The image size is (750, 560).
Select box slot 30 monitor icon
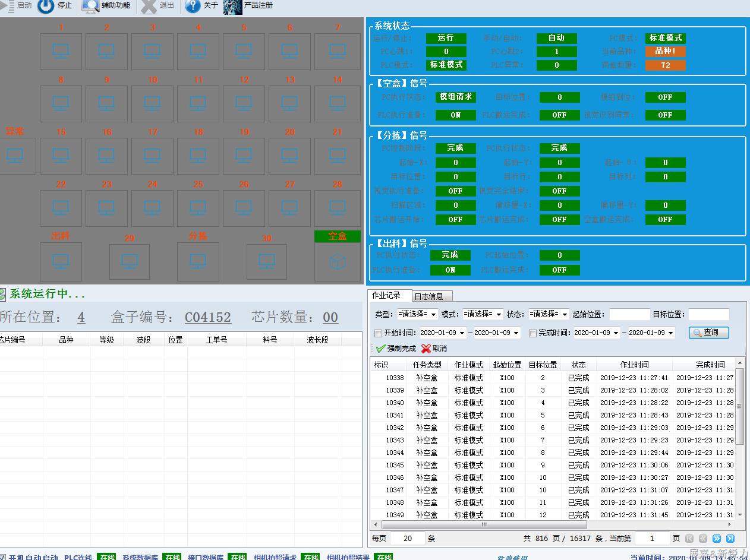267,261
